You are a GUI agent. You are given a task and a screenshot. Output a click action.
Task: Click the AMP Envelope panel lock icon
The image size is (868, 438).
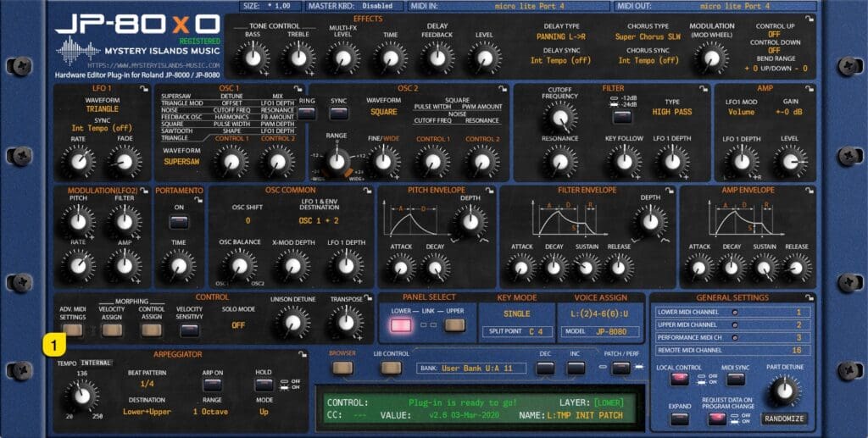(810, 191)
